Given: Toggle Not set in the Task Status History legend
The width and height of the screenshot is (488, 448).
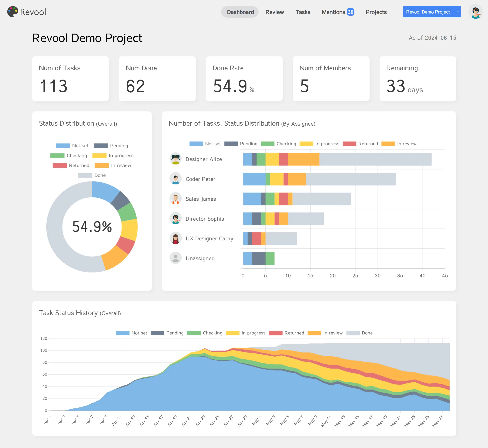Looking at the screenshot, I should [x=131, y=333].
